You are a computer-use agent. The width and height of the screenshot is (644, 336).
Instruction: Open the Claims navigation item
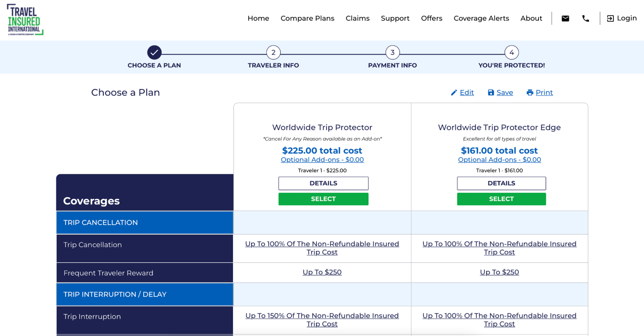(357, 18)
